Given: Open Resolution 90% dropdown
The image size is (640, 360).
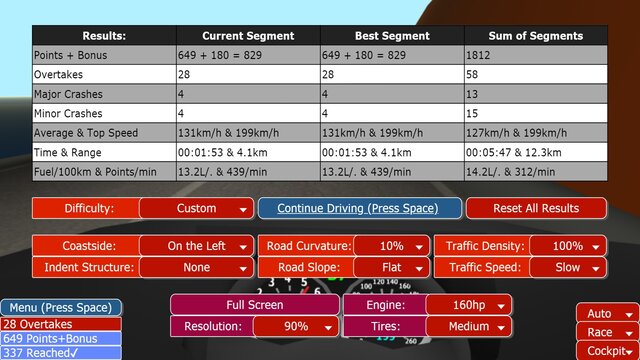Looking at the screenshot, I should pos(296,327).
